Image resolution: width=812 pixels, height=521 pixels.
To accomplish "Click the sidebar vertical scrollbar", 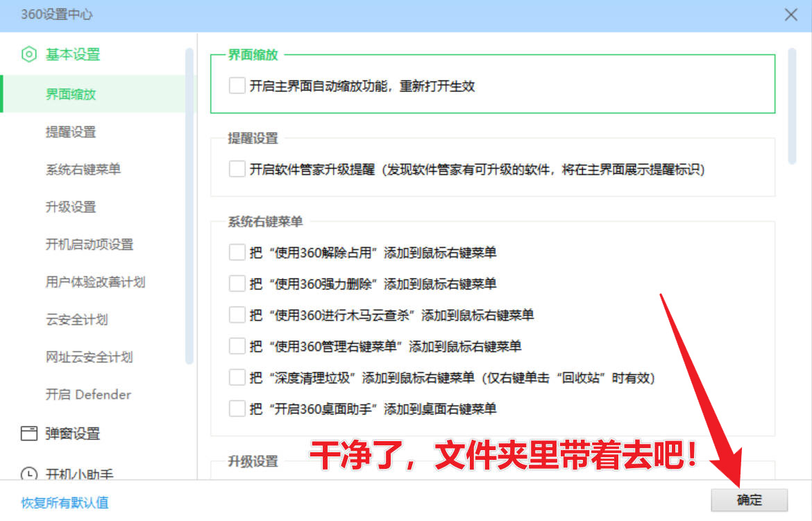I will (x=189, y=206).
